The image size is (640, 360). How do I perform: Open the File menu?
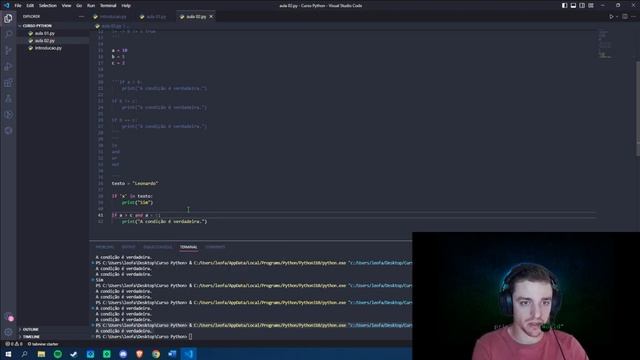click(x=18, y=6)
